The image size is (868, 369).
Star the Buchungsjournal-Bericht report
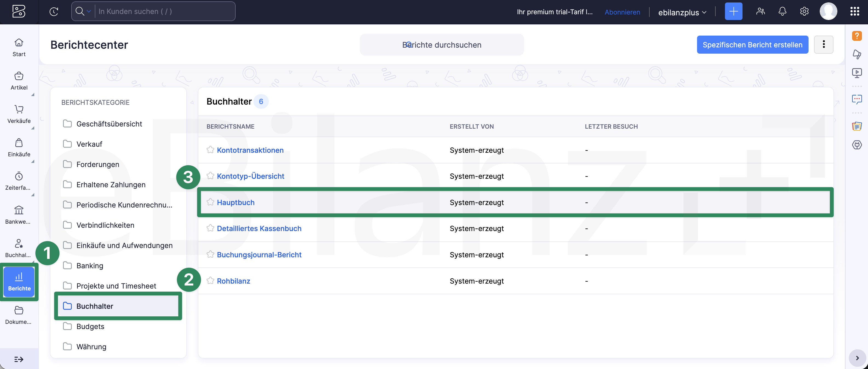(x=210, y=254)
